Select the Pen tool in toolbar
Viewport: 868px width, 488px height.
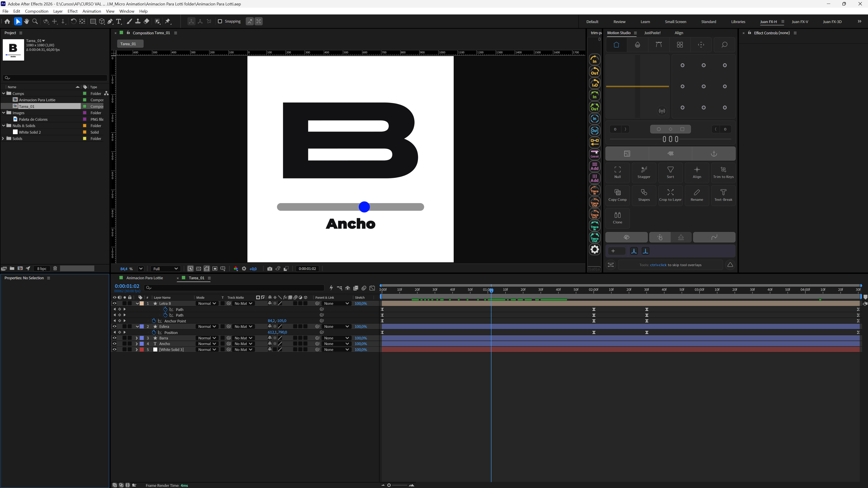click(x=110, y=21)
